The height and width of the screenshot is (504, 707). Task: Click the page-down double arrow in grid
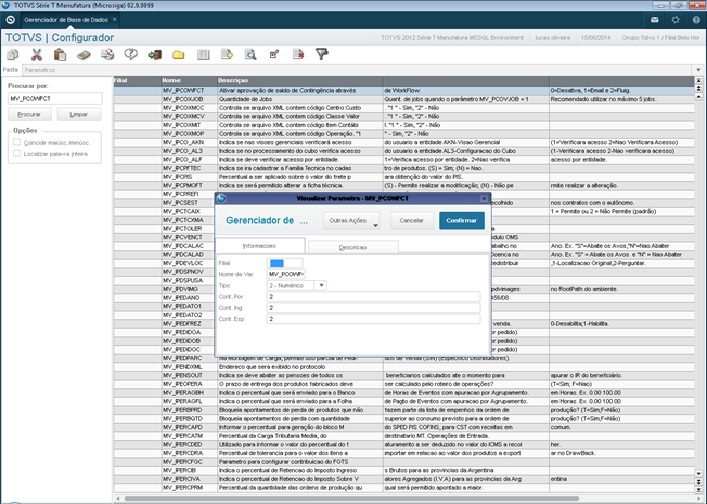pyautogui.click(x=698, y=482)
